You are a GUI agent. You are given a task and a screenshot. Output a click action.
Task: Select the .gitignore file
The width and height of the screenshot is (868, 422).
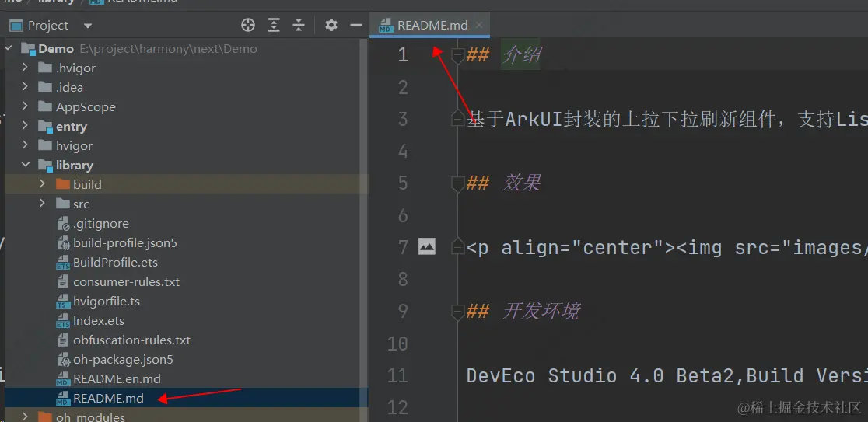click(x=101, y=224)
